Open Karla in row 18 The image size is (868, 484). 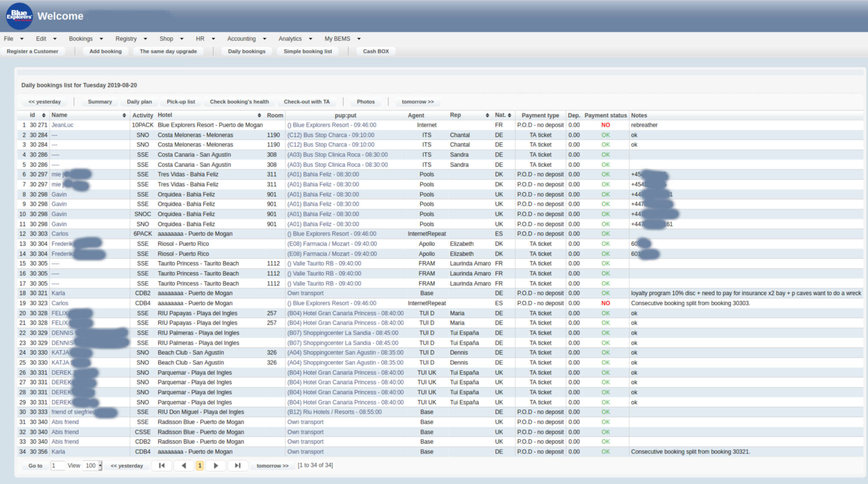point(58,293)
